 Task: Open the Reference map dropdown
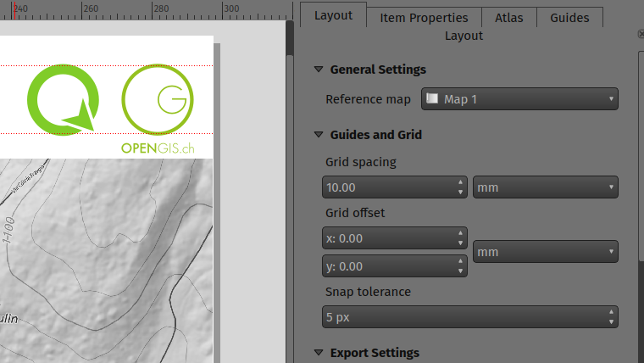[519, 99]
